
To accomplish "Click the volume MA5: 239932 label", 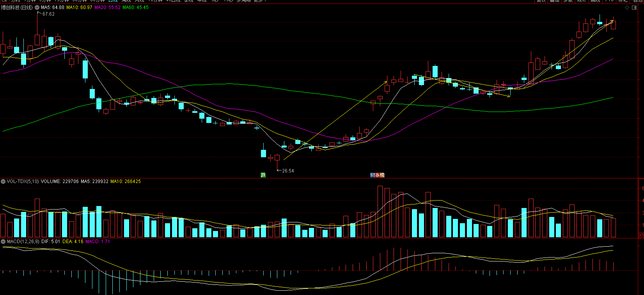I will click(94, 181).
